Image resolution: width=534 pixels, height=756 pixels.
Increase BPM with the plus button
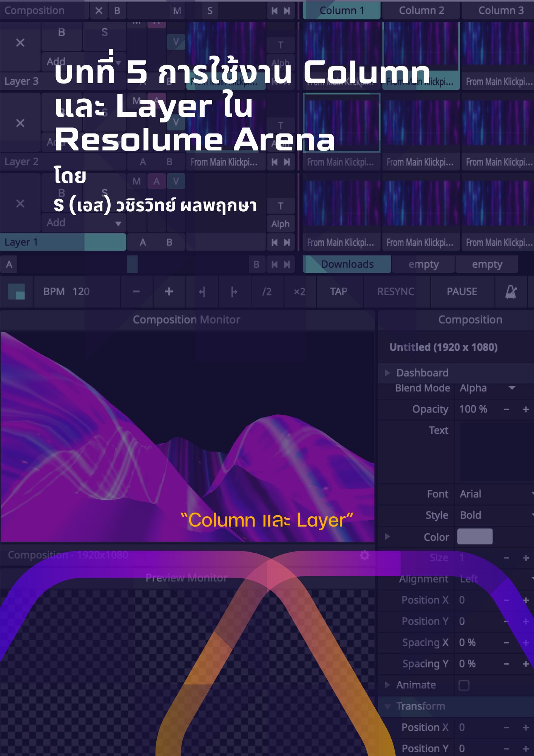(x=169, y=291)
